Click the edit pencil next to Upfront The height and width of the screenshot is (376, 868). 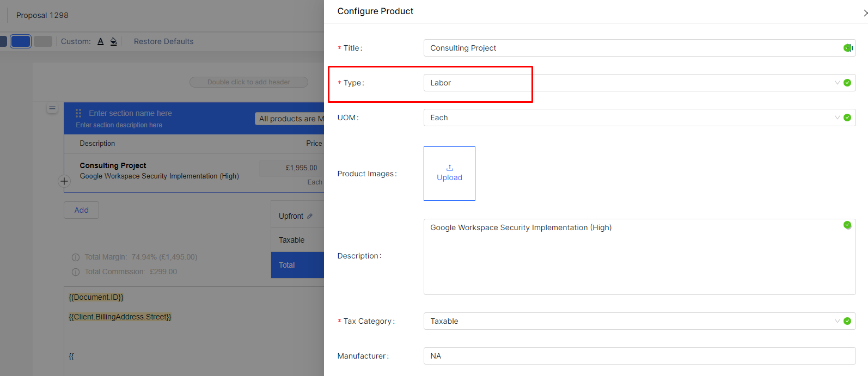tap(310, 216)
